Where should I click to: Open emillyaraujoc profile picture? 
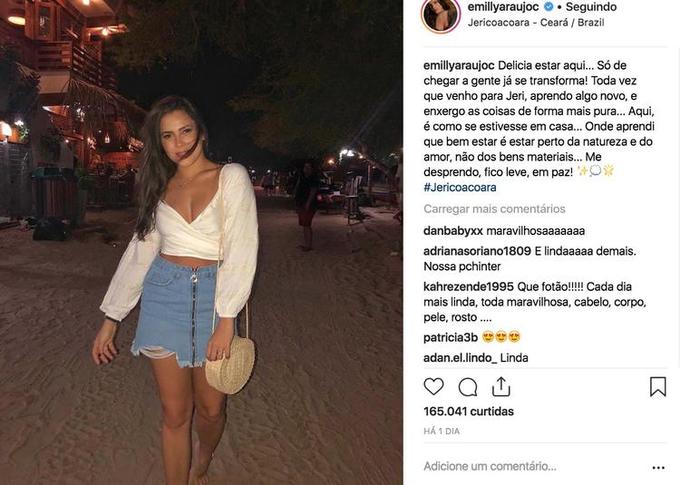point(441,14)
